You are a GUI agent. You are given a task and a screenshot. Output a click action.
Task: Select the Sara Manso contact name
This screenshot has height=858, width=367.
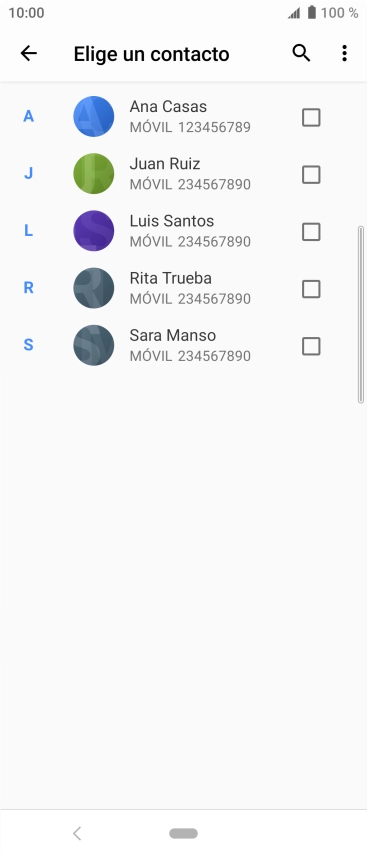click(173, 335)
